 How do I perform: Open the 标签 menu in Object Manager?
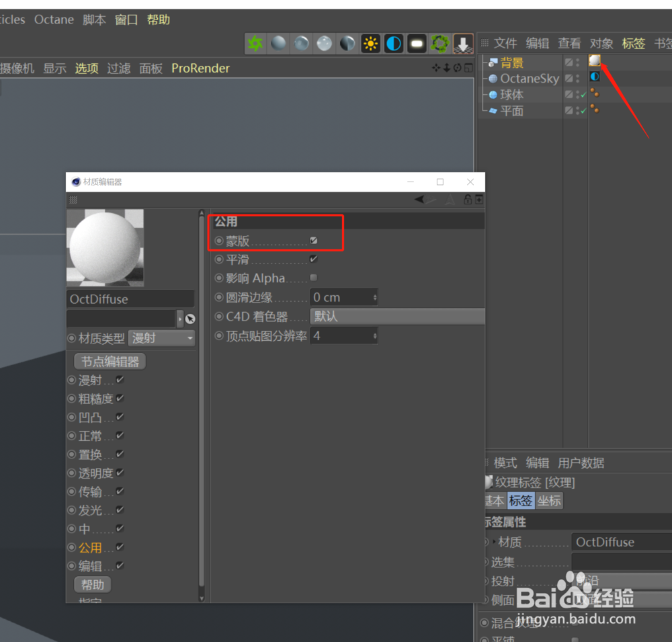[x=634, y=43]
